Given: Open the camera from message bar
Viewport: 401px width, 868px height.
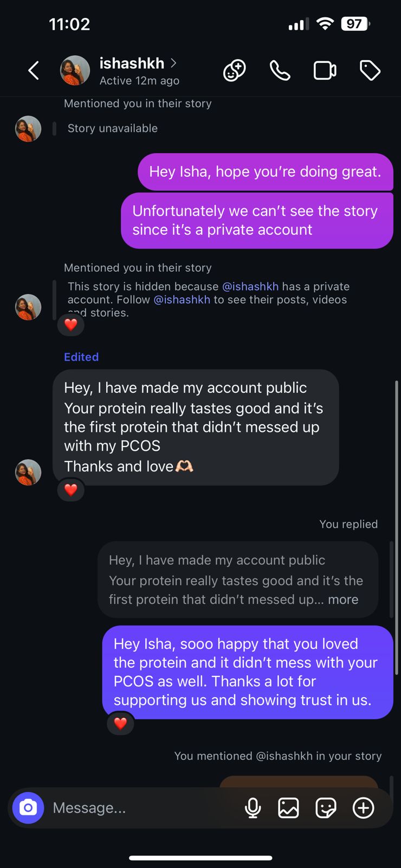Looking at the screenshot, I should pos(28,808).
